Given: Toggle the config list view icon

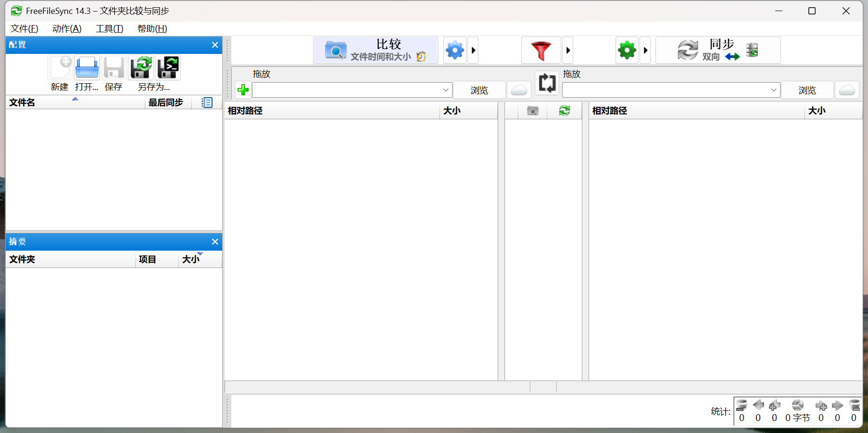Looking at the screenshot, I should coord(207,102).
